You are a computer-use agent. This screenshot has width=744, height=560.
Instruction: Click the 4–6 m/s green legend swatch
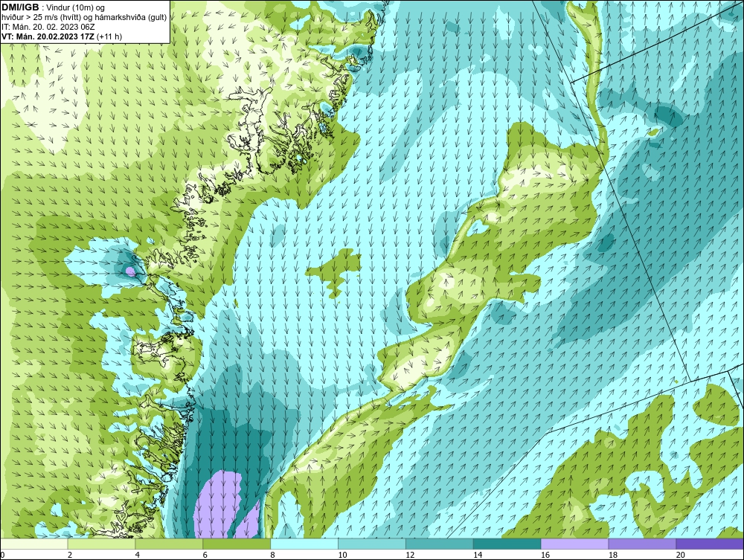(169, 544)
